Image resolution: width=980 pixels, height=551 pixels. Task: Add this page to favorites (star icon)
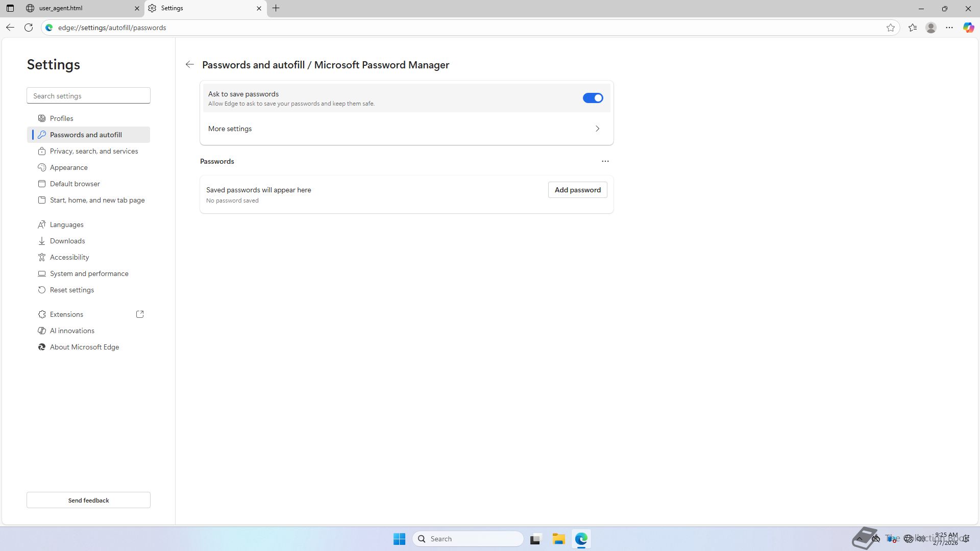point(891,28)
